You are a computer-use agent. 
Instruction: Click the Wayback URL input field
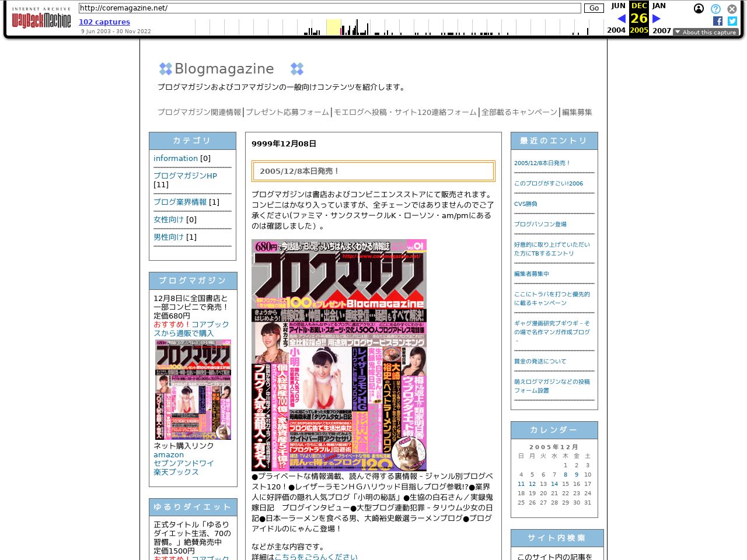(330, 8)
